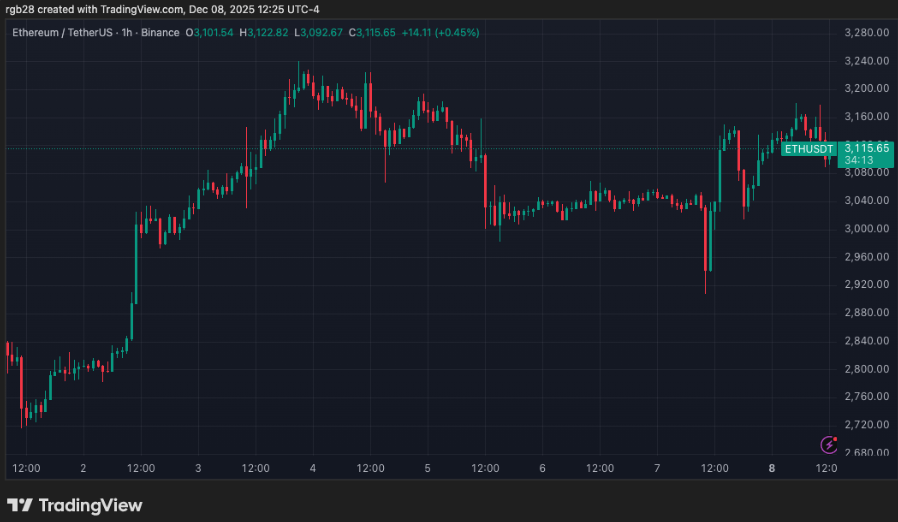This screenshot has height=522, width=898.
Task: Click the date label 2 on time axis
Action: click(83, 468)
